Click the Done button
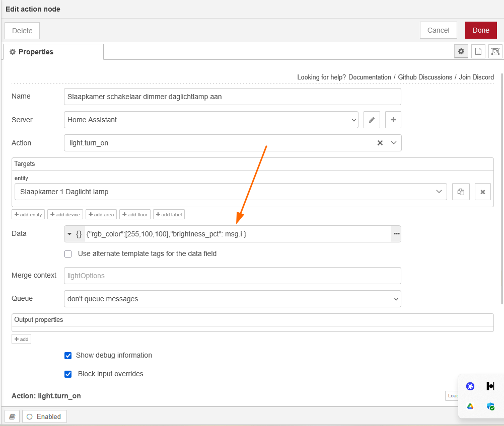Viewport: 504px width, 426px height. pyautogui.click(x=480, y=30)
